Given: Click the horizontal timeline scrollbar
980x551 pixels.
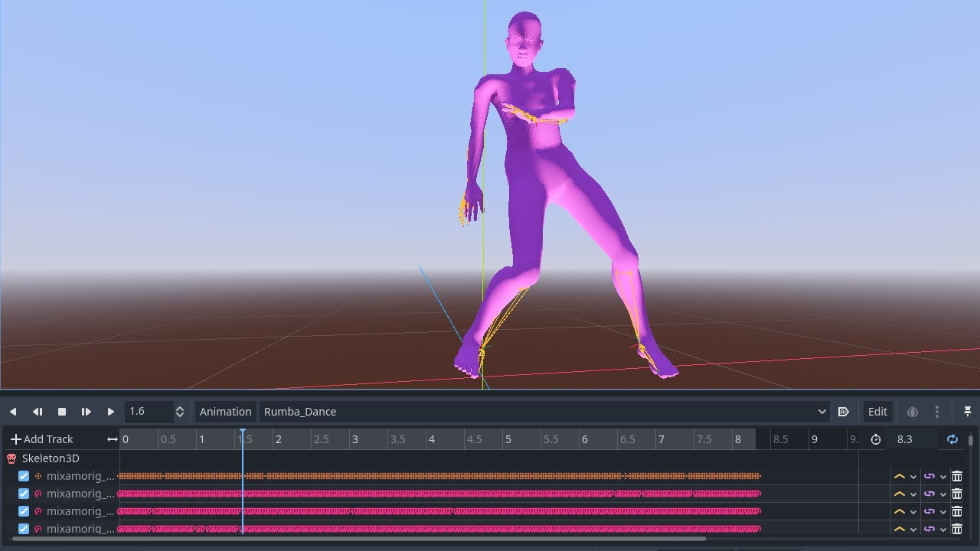Looking at the screenshot, I should pyautogui.click(x=359, y=539).
